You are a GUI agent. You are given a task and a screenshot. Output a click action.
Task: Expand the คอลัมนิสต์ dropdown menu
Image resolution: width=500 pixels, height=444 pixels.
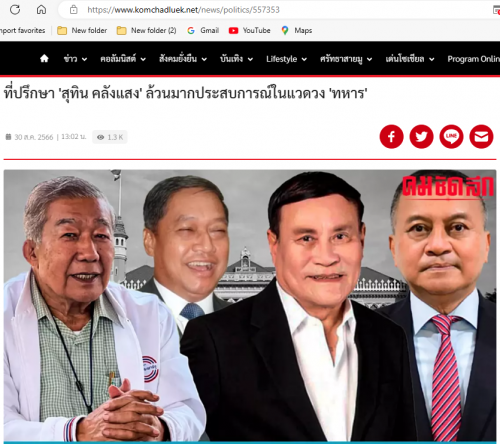[x=123, y=59]
